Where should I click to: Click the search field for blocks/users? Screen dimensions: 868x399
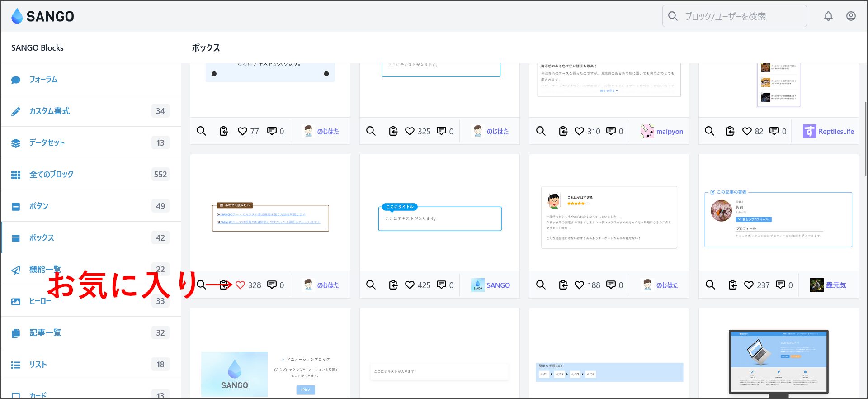[735, 16]
